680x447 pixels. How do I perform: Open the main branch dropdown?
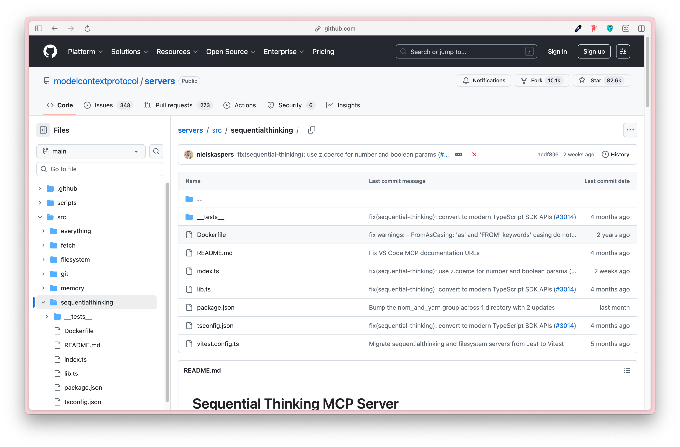(91, 151)
